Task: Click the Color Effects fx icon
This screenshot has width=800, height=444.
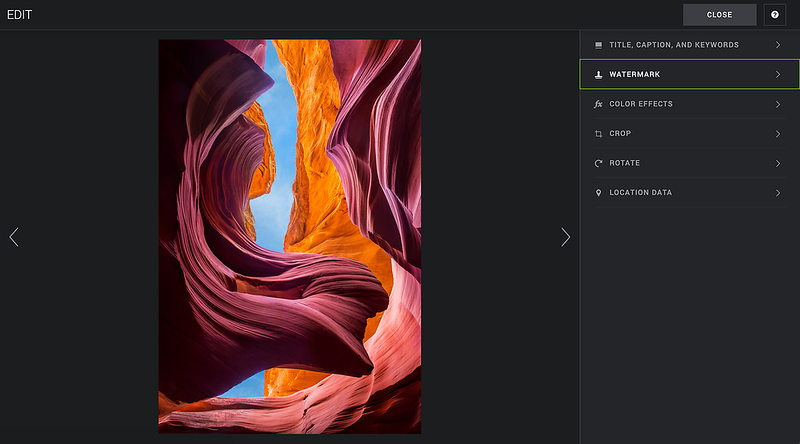Action: point(598,104)
